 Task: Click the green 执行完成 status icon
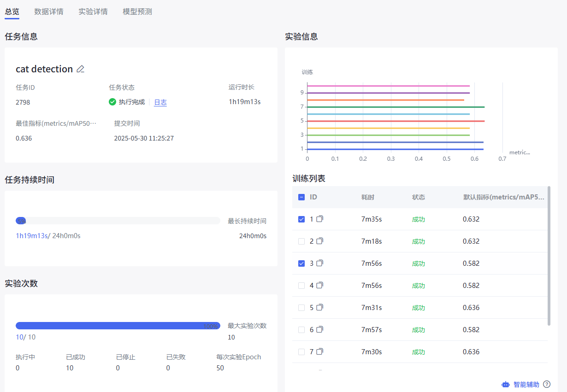coord(112,102)
